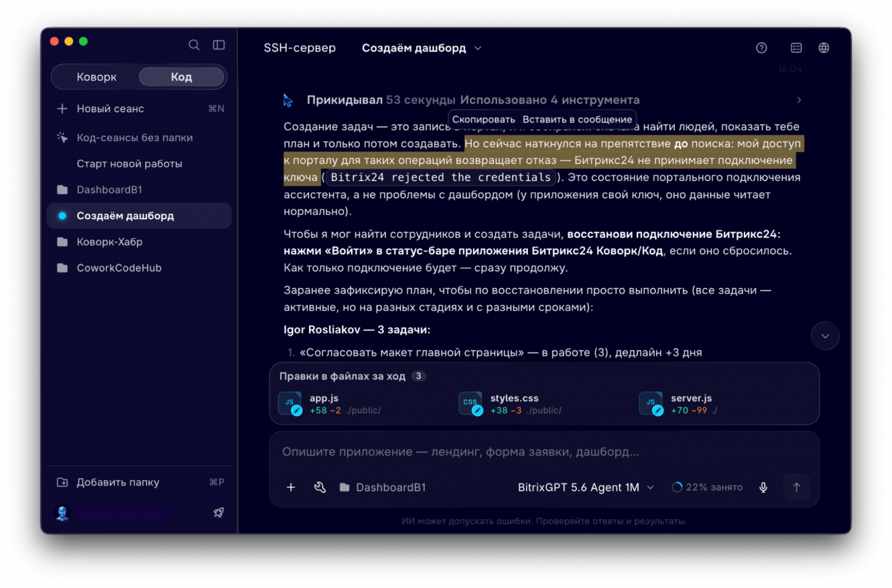Open server.js edited file icon
Viewport: 892px width, 588px height.
pyautogui.click(x=651, y=403)
